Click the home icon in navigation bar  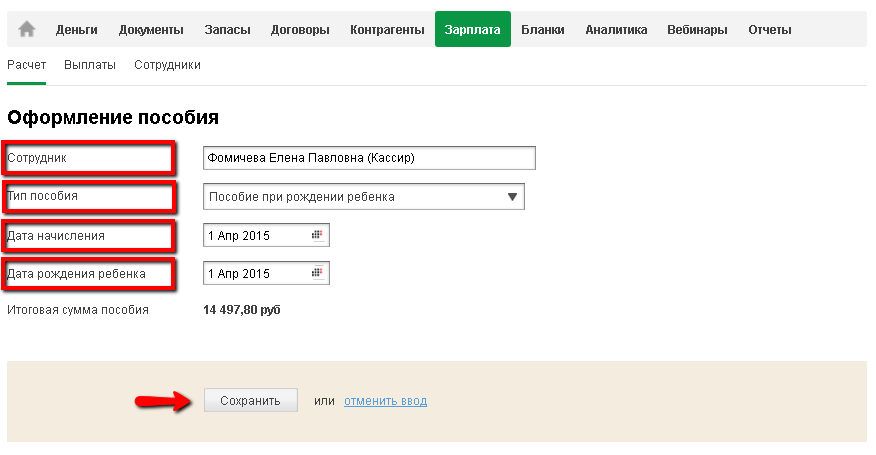point(27,29)
